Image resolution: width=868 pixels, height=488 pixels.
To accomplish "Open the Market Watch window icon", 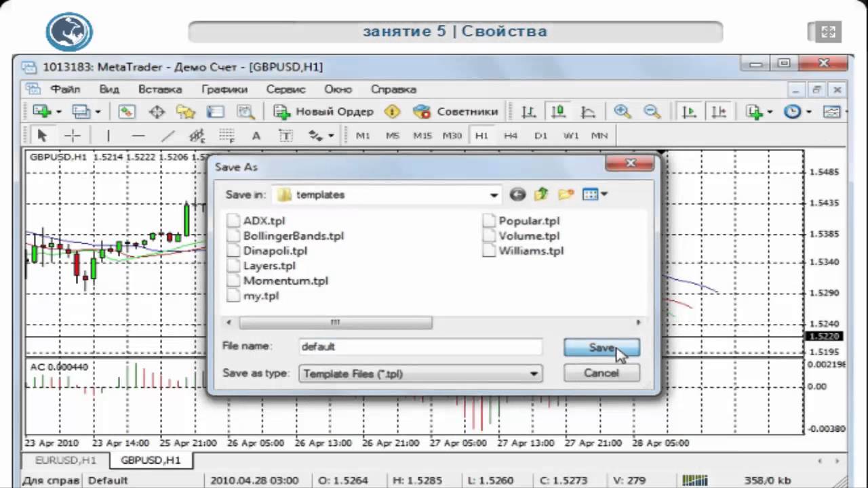I will tap(127, 112).
